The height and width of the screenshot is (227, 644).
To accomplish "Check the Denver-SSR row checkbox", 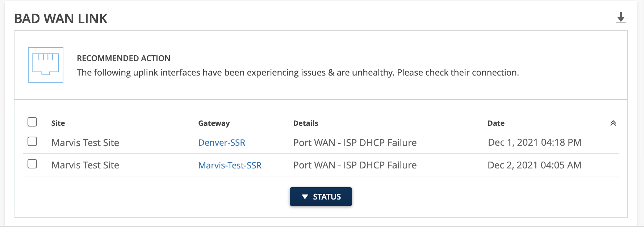I will (32, 141).
